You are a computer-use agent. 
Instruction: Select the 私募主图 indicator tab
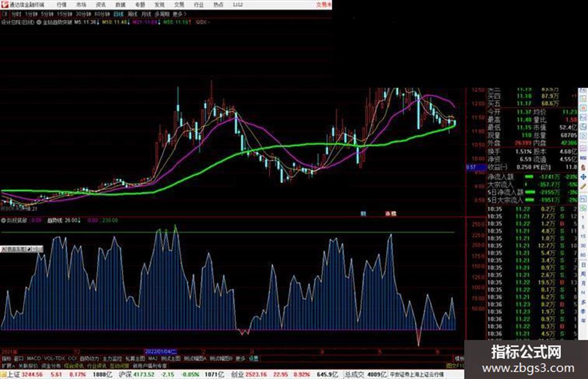[135, 358]
